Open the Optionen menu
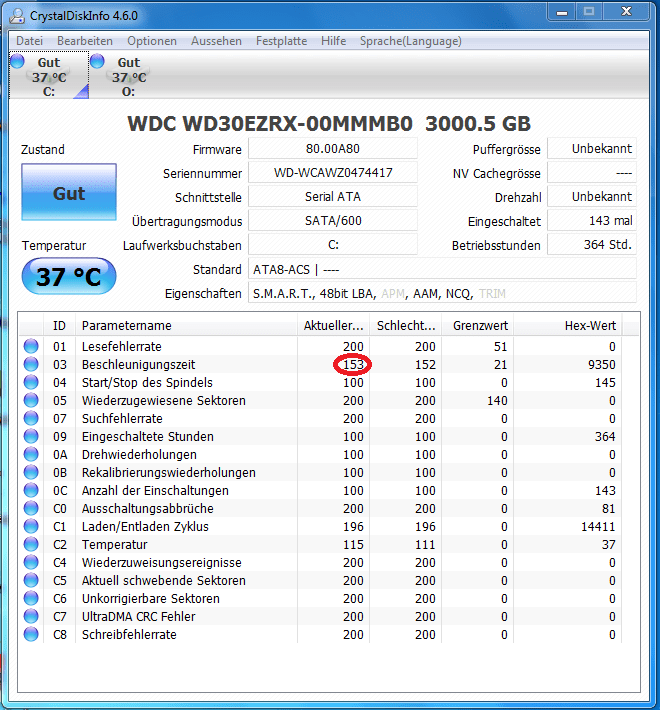This screenshot has height=710, width=660. pos(152,41)
